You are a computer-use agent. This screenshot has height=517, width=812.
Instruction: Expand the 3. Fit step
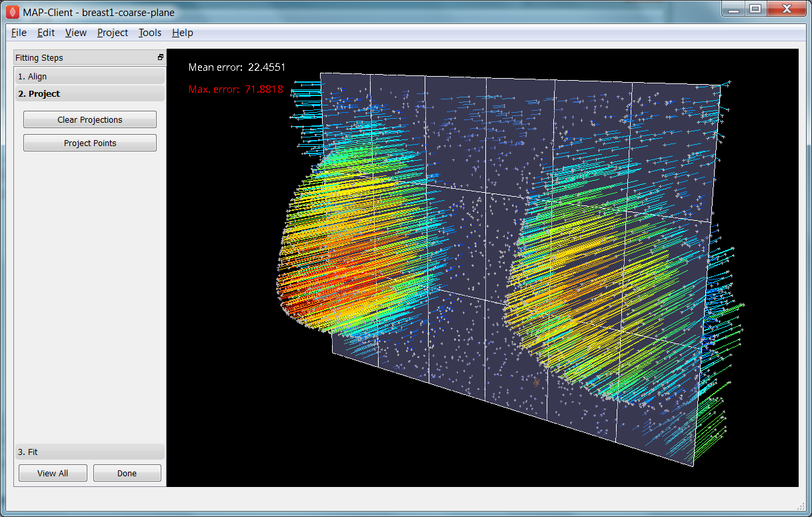coord(89,452)
